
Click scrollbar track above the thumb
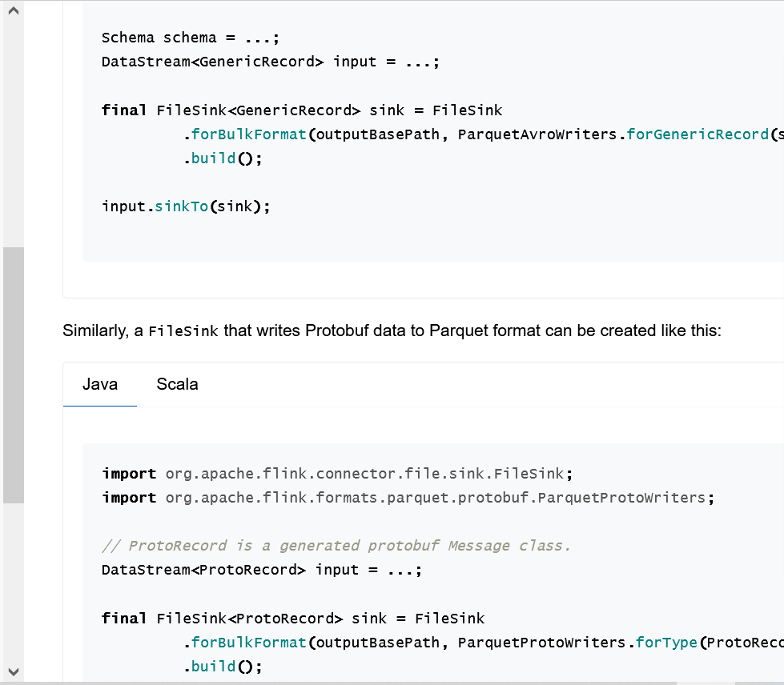14,134
